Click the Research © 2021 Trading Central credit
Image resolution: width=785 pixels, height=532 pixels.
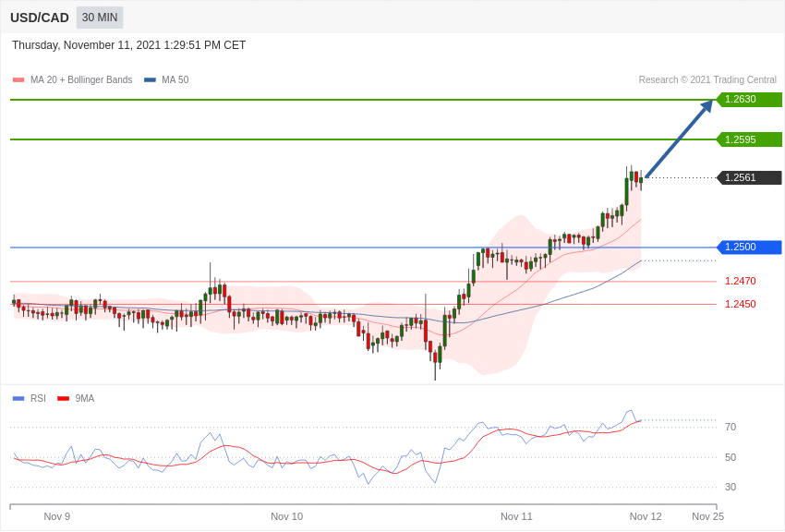point(707,80)
